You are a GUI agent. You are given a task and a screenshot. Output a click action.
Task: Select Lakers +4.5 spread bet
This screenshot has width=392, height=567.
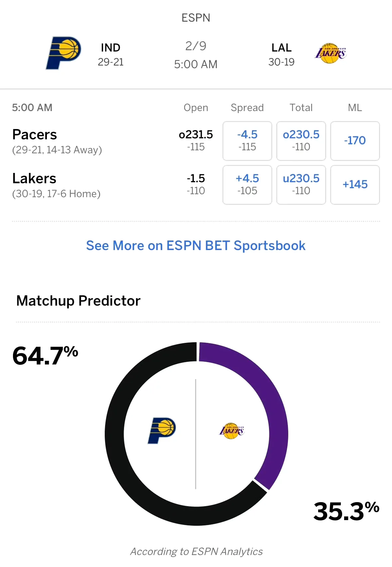tap(247, 185)
